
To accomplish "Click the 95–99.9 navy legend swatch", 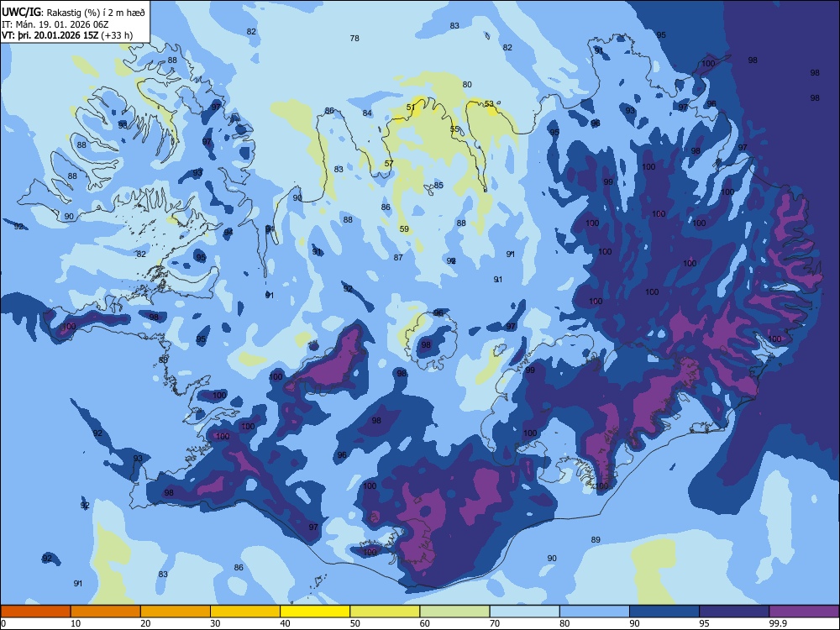I will click(734, 612).
